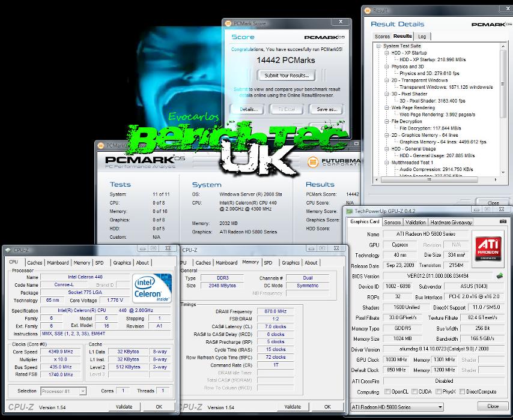Screen dimensions: 513x420
Task: Click the 14442 PCMarks score text
Action: [285, 60]
